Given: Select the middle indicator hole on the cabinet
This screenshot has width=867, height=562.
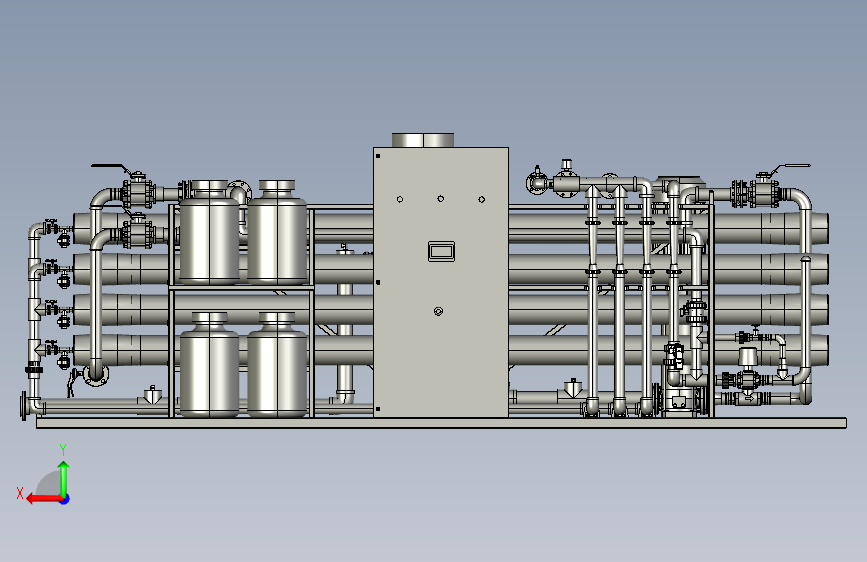Looking at the screenshot, I should (x=441, y=199).
